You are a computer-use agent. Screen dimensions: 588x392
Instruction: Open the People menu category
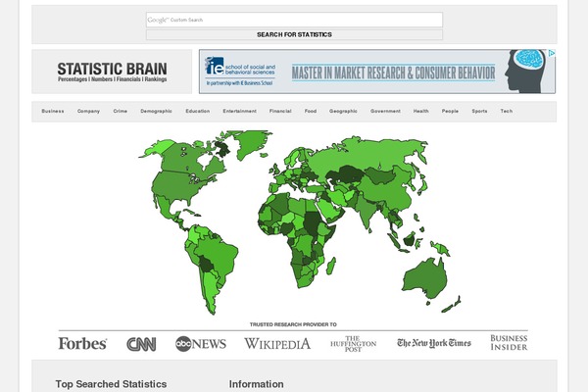tap(450, 111)
